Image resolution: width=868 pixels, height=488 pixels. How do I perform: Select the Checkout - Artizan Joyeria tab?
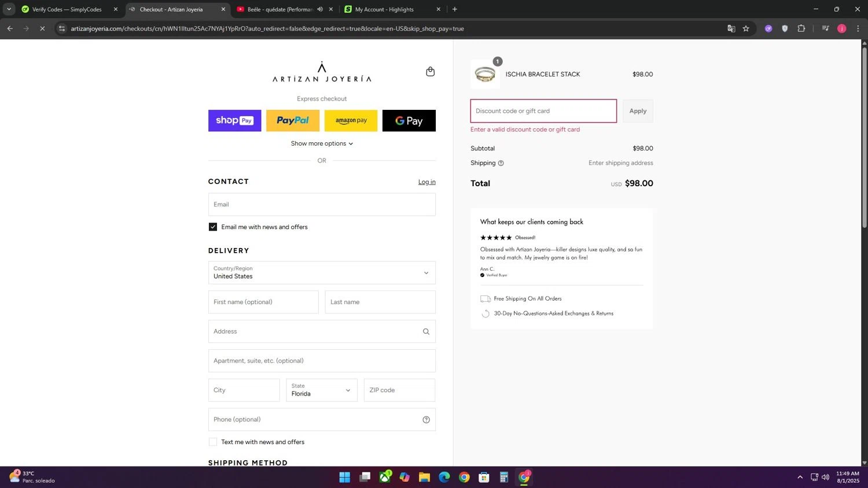coord(171,9)
